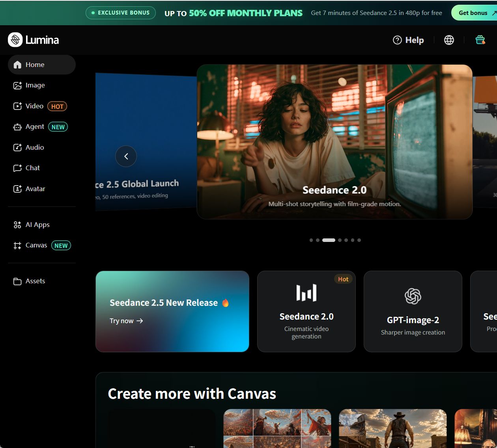Click the gift box icon in header
Screen dimensions: 497x448
(x=480, y=40)
